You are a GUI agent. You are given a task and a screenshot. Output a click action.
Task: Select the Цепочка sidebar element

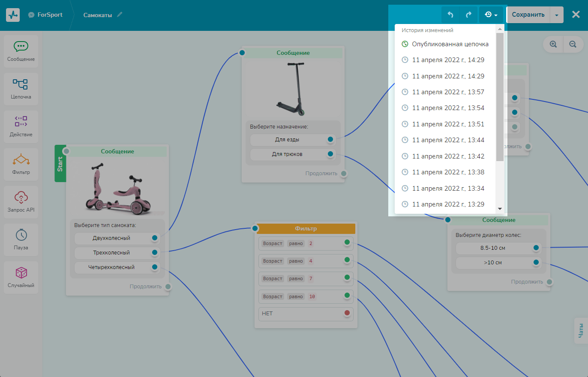click(21, 89)
